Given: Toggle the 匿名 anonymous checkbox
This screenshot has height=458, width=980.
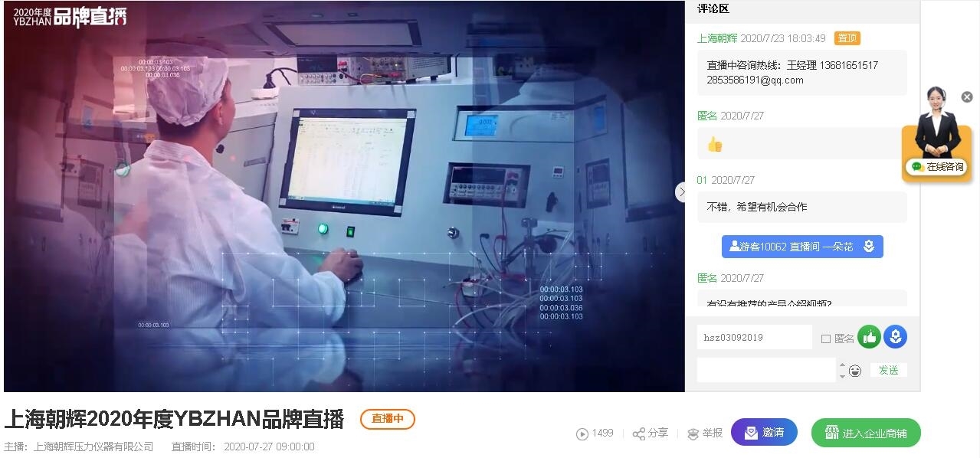Looking at the screenshot, I should click(825, 339).
